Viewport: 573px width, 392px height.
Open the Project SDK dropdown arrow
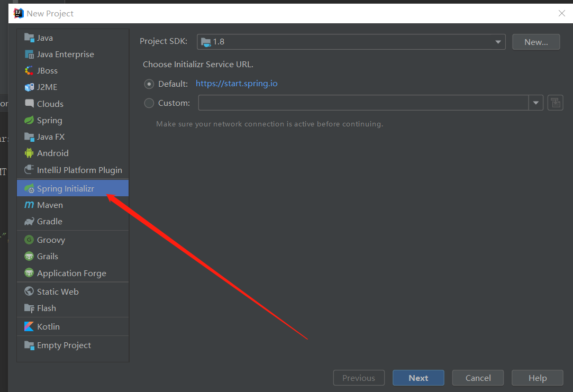point(498,42)
